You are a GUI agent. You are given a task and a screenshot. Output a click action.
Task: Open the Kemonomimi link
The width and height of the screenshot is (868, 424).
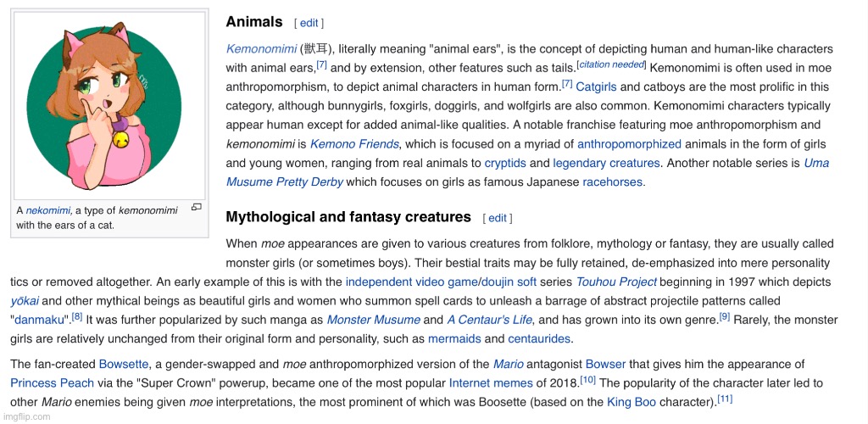(261, 48)
